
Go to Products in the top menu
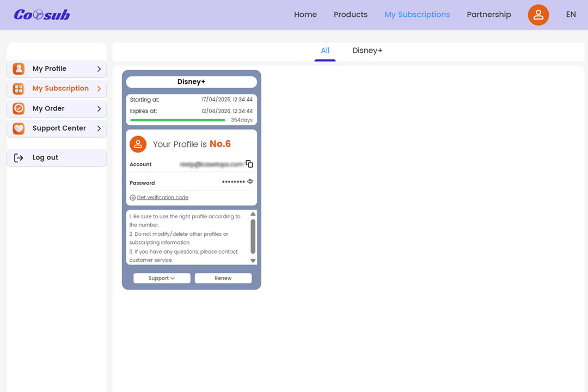[x=350, y=15]
